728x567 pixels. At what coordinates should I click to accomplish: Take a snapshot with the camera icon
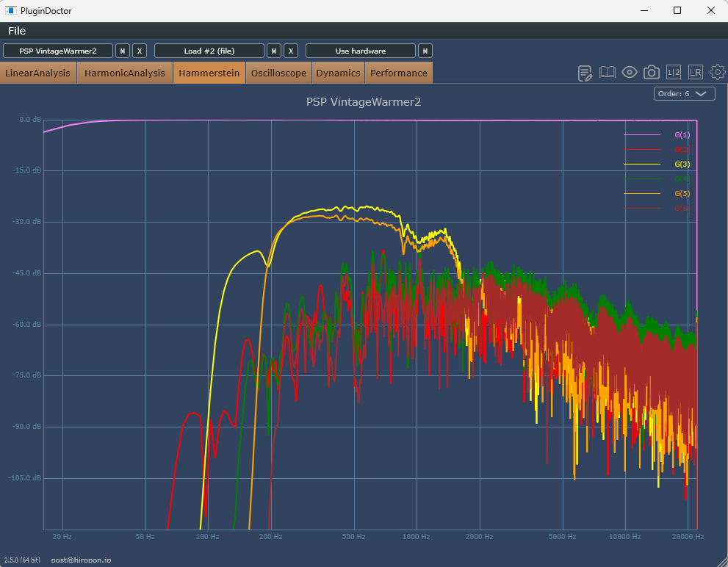[x=651, y=72]
